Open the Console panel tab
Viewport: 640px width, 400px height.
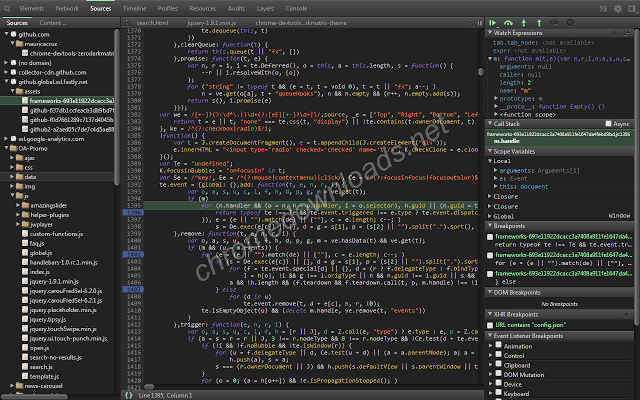click(x=296, y=9)
